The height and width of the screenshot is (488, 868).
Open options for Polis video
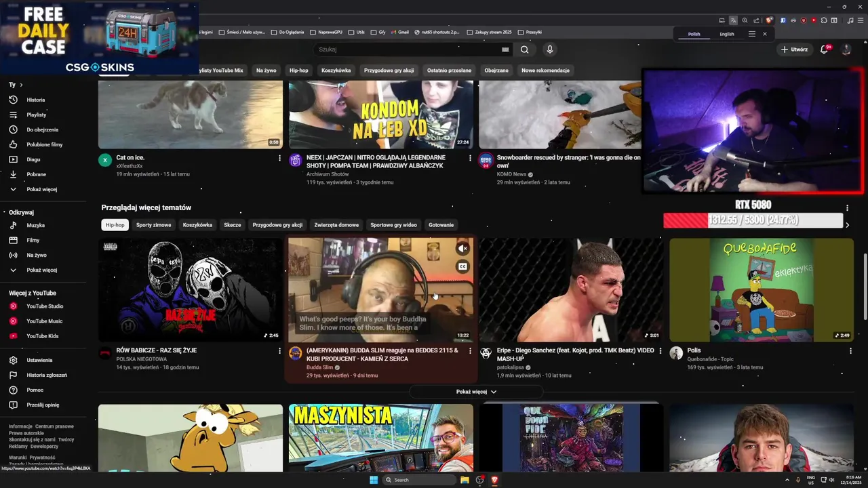click(x=850, y=351)
